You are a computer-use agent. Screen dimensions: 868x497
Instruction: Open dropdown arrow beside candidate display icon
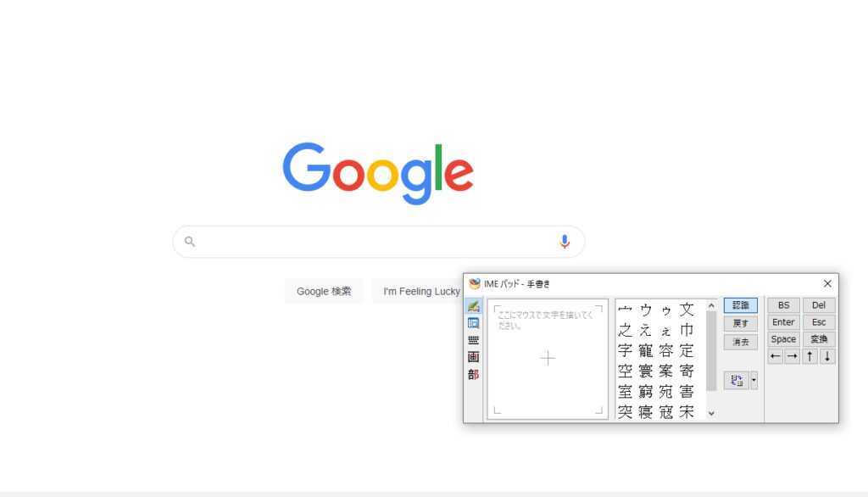tap(754, 381)
